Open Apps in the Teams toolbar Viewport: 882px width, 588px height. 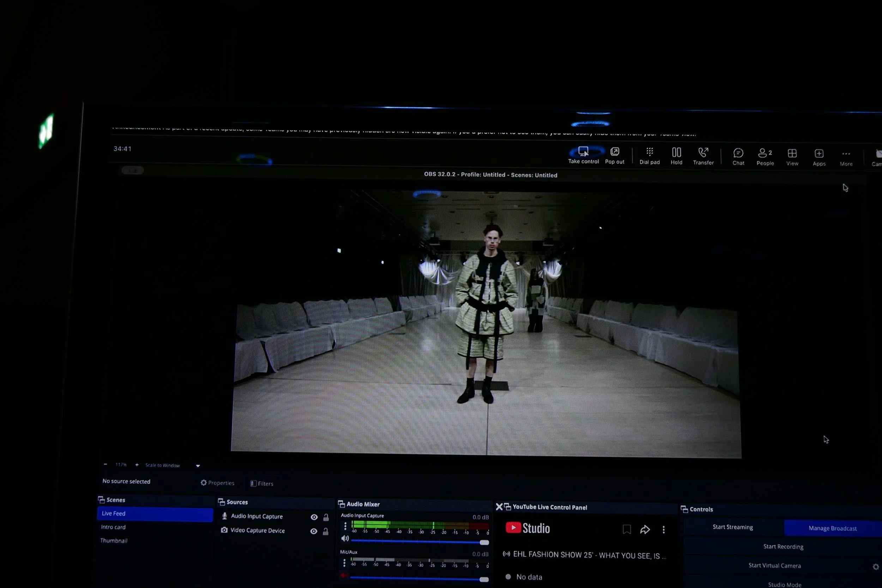pyautogui.click(x=818, y=154)
